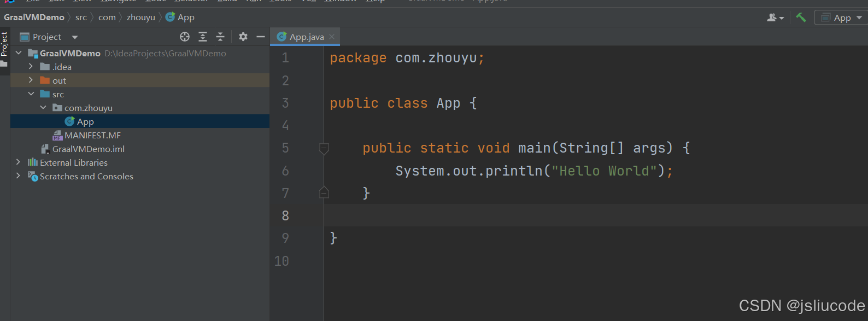Hide the Project tool window with minus icon

pos(261,37)
